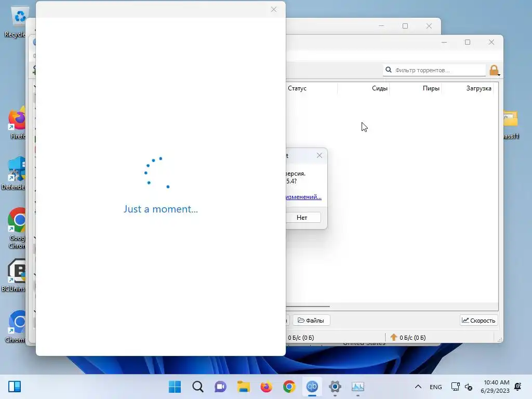
Task: Launch Google Chrome from the taskbar
Action: pos(289,387)
